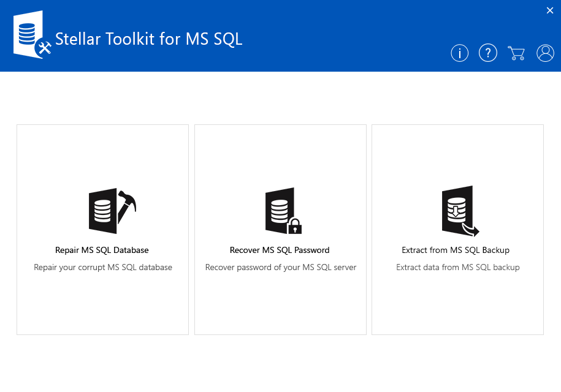The width and height of the screenshot is (561, 392).
Task: Select the Recover MS SQL Password title
Action: (x=280, y=250)
